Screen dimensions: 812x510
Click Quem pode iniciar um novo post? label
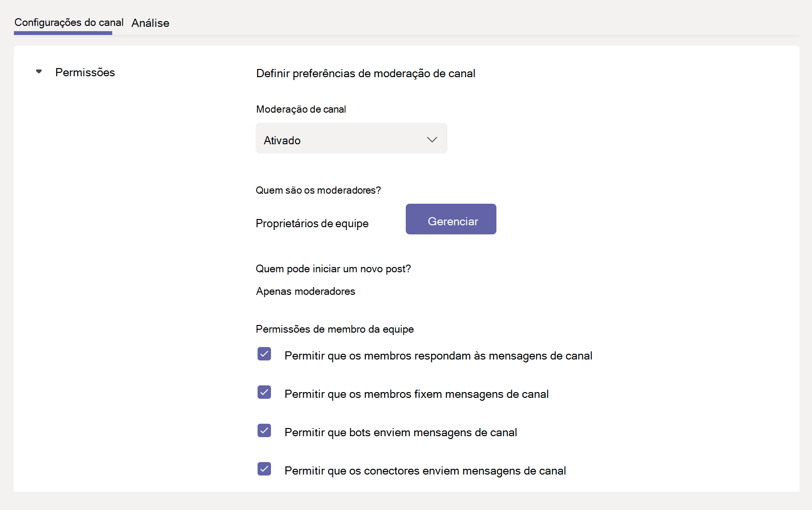333,269
